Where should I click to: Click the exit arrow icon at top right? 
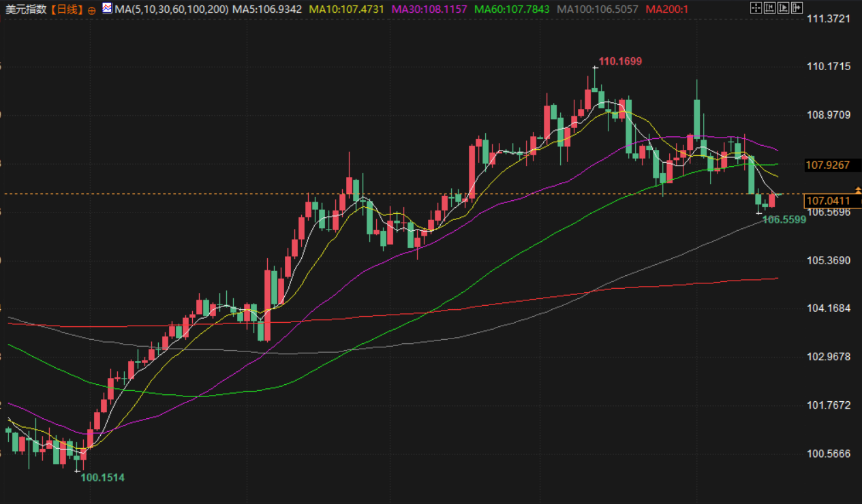coord(796,8)
